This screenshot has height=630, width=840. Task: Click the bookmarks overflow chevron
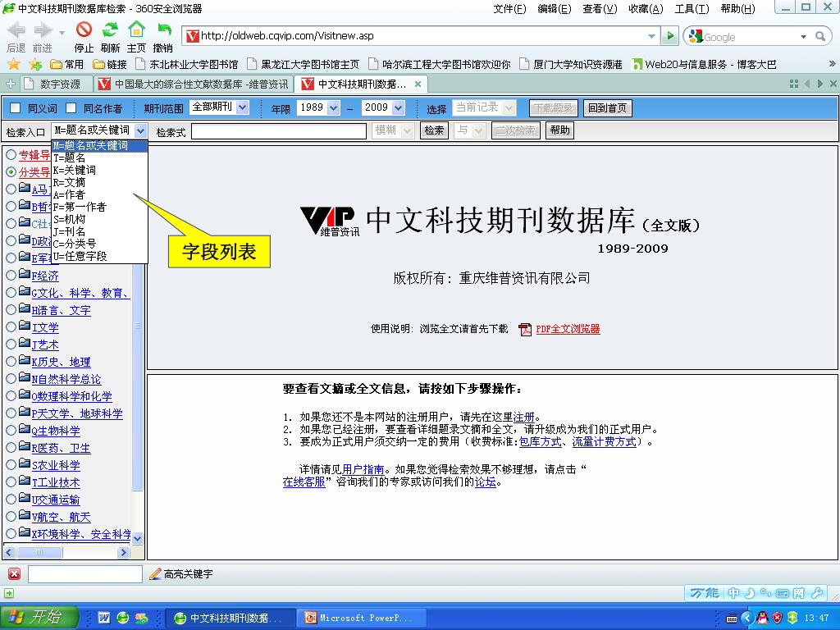(832, 64)
